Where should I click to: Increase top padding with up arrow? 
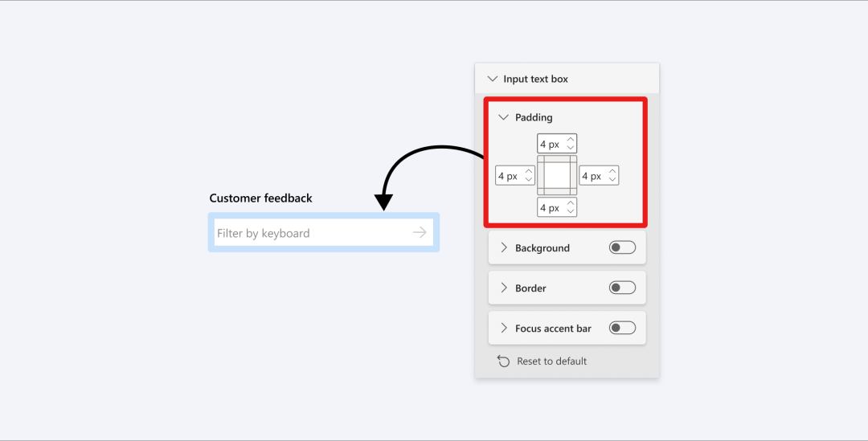pyautogui.click(x=570, y=140)
